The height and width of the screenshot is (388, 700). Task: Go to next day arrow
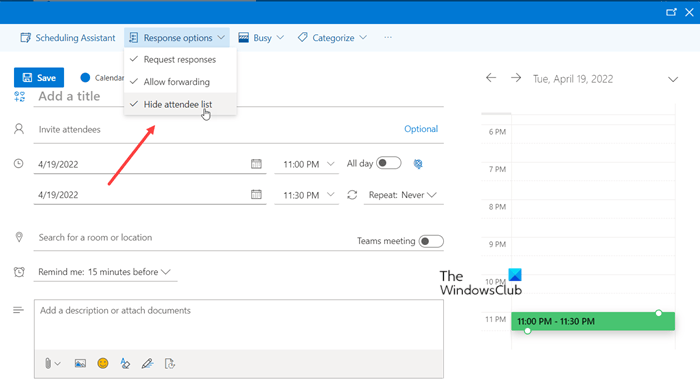click(516, 78)
